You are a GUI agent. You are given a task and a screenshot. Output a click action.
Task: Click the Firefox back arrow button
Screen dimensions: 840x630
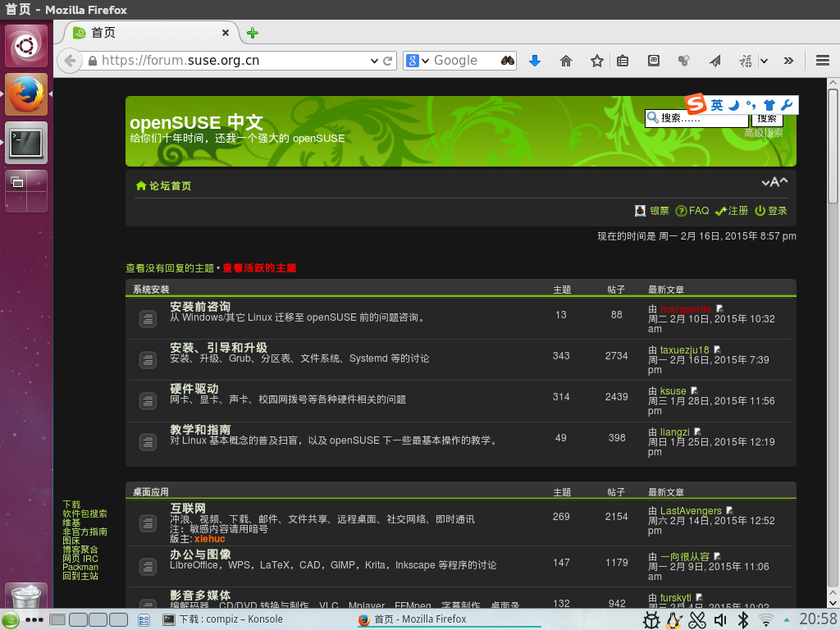point(69,61)
